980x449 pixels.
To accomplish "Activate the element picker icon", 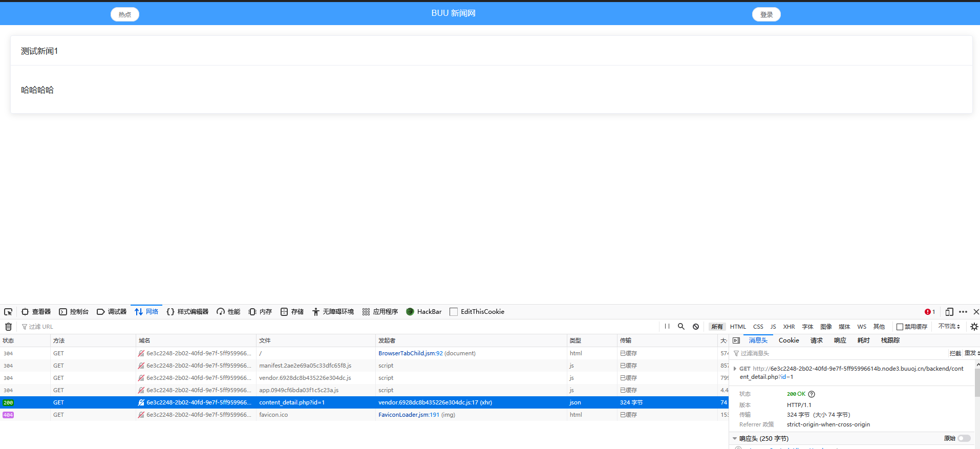I will tap(8, 312).
